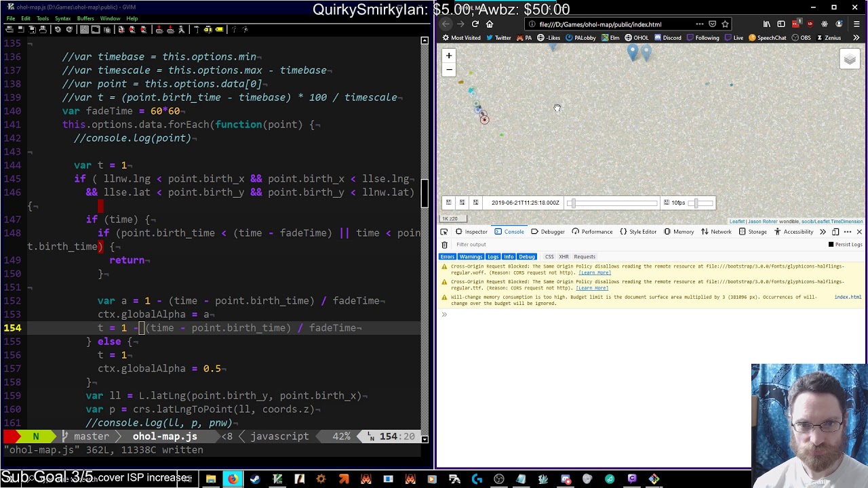
Task: Click the map time slider
Action: tap(612, 203)
